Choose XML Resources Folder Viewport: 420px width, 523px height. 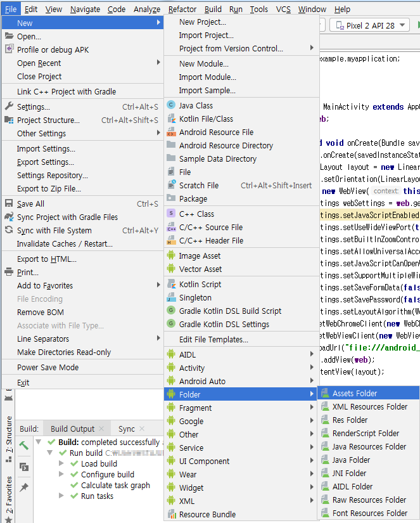[x=368, y=406]
